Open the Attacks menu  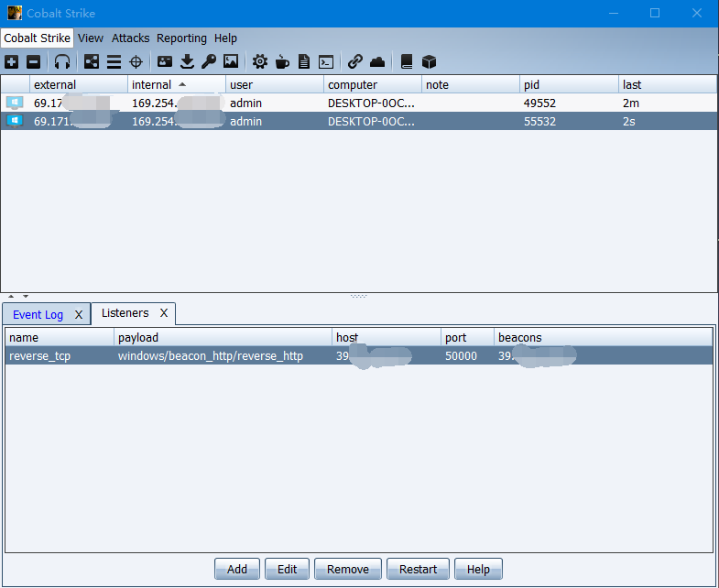130,38
